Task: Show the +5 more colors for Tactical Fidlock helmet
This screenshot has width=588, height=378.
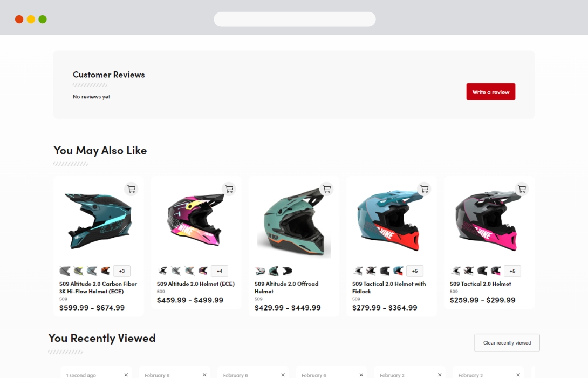Action: pos(415,271)
